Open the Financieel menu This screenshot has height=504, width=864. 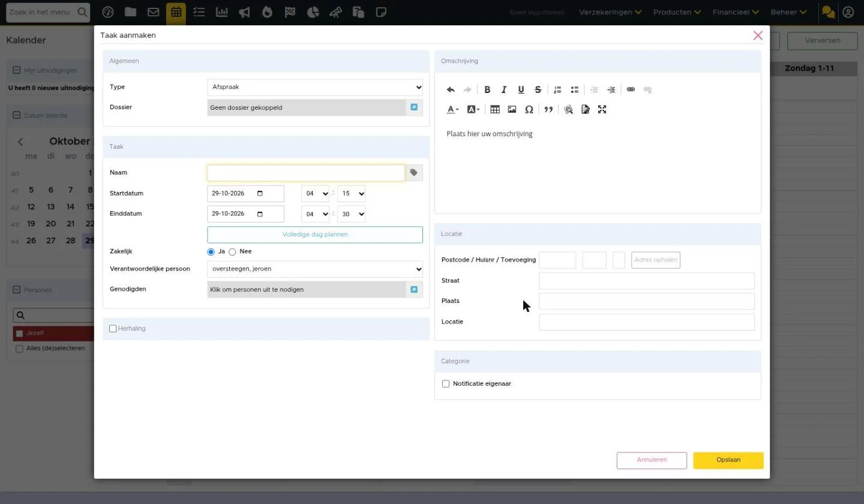point(736,12)
